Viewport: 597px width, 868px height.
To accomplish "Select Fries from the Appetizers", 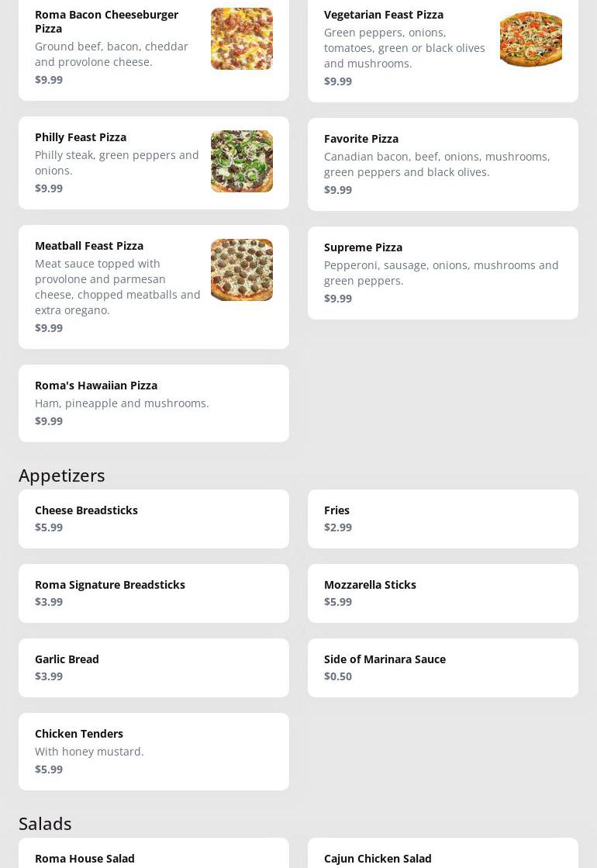I will click(x=442, y=518).
